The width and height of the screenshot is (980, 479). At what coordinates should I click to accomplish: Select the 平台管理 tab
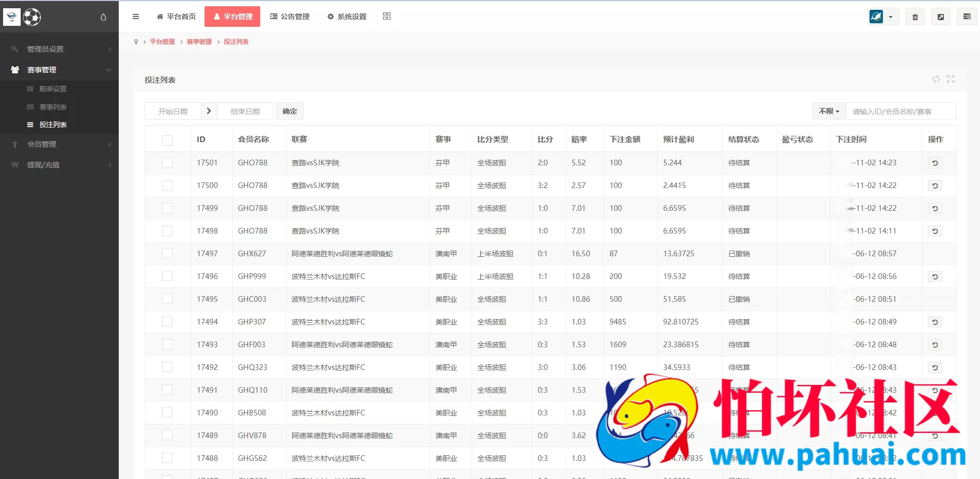tap(232, 17)
